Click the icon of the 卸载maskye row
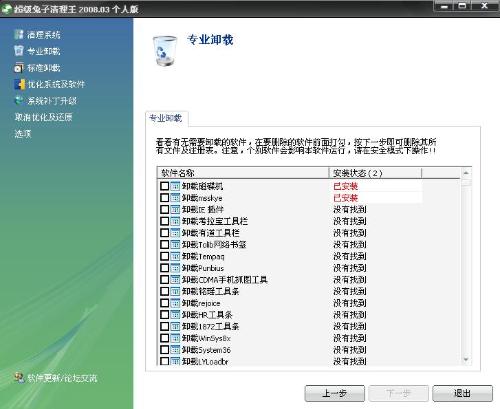The image size is (500, 409). pos(175,198)
